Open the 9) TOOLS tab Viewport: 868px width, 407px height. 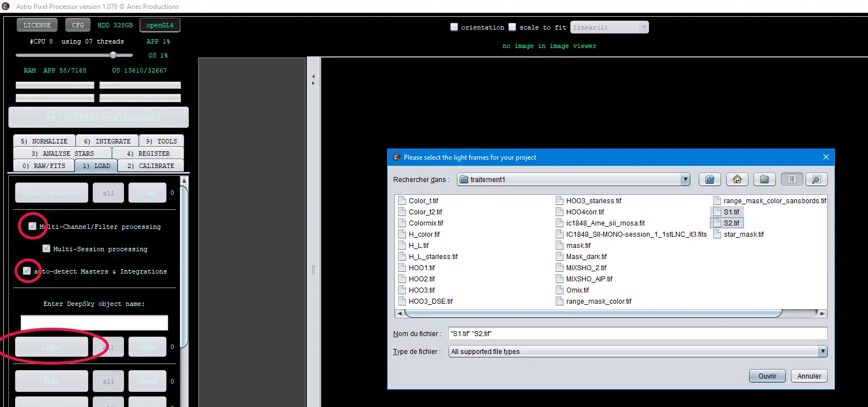click(161, 141)
